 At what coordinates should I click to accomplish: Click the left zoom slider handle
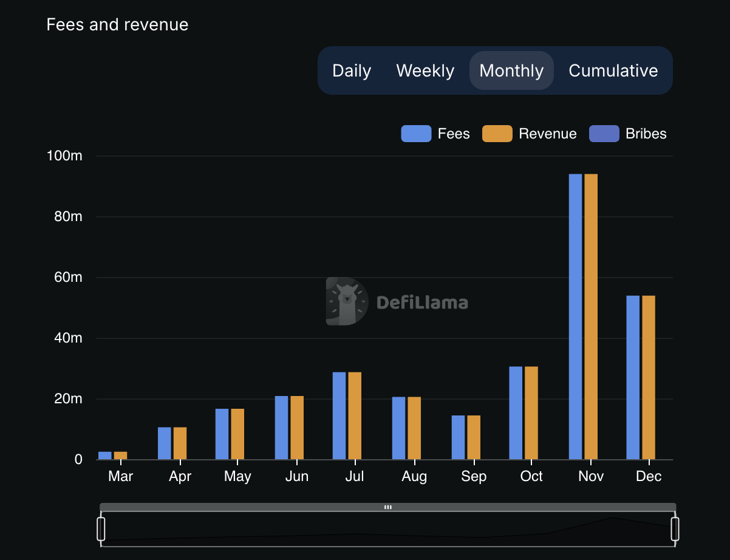point(101,528)
